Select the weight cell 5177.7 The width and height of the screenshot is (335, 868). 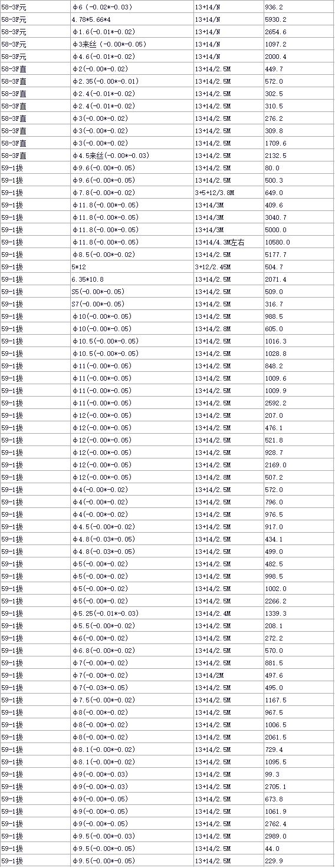pos(299,255)
